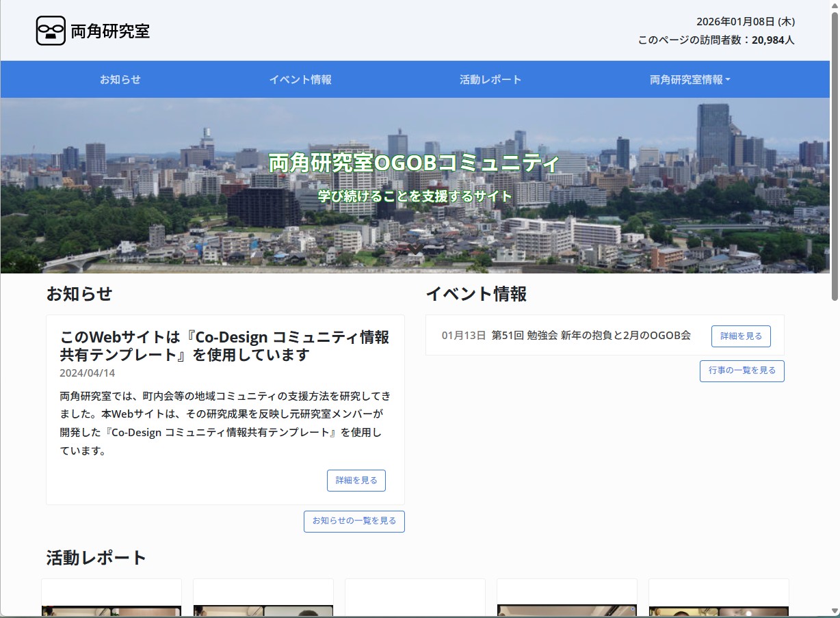
Task: Click the site title 両角研究室 in header
Action: tap(109, 30)
